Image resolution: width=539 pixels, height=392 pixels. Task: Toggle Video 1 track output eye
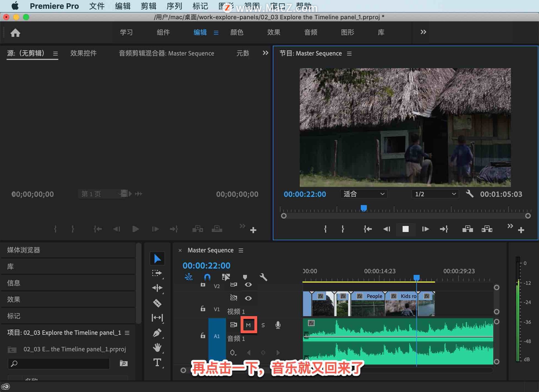pyautogui.click(x=248, y=298)
